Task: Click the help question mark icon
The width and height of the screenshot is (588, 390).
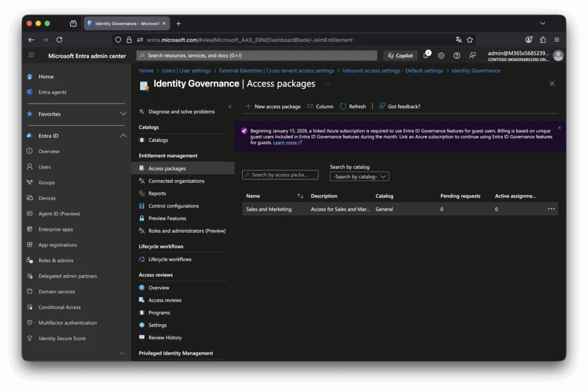Action: 457,56
